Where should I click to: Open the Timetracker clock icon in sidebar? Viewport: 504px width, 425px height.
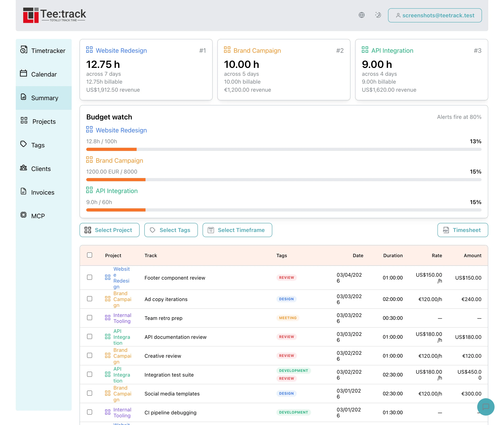[23, 51]
